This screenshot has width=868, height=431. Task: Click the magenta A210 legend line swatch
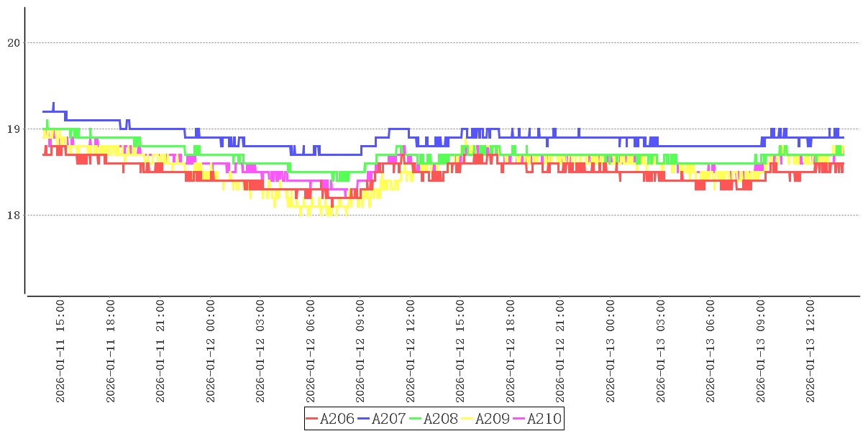[x=519, y=419]
